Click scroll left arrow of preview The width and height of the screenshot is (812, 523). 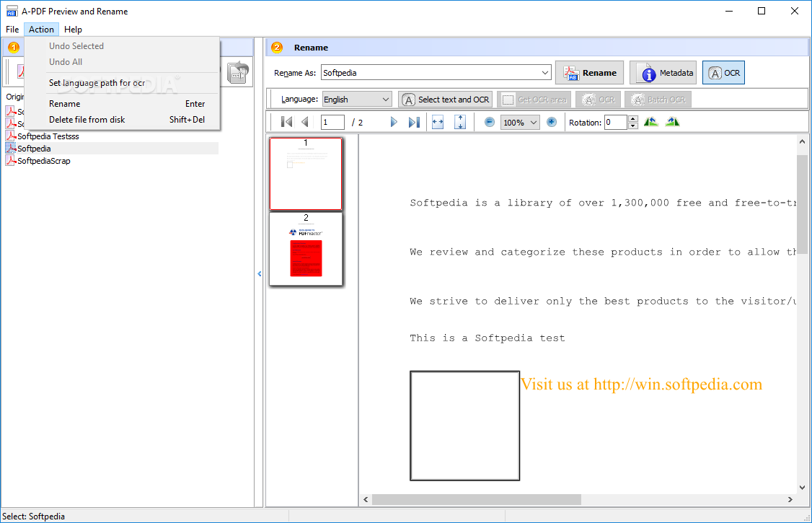(x=366, y=499)
